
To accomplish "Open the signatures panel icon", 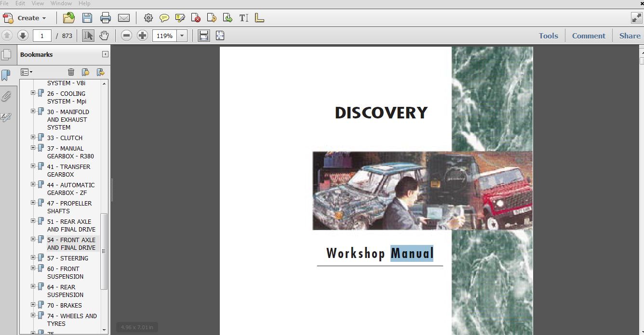I will [6, 117].
